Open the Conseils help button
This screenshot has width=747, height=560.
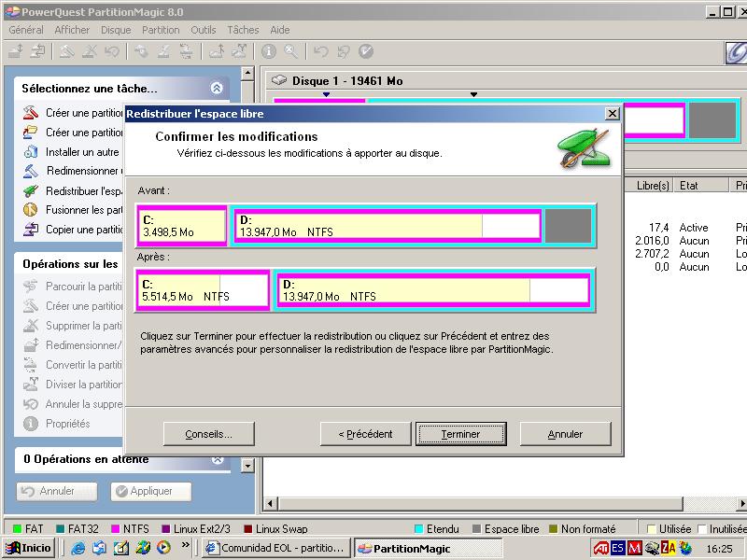tap(208, 434)
